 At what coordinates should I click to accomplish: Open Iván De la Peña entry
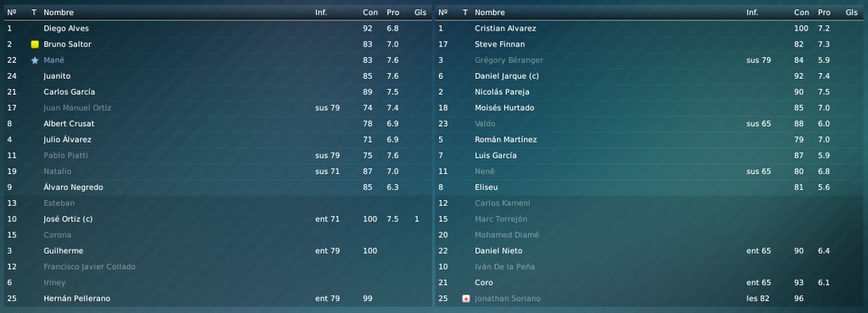point(505,266)
